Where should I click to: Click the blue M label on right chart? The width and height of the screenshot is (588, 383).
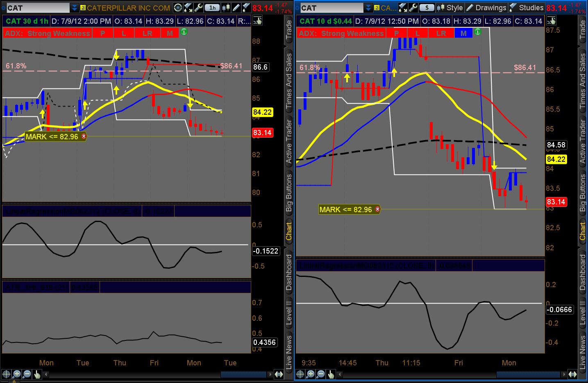coord(463,33)
